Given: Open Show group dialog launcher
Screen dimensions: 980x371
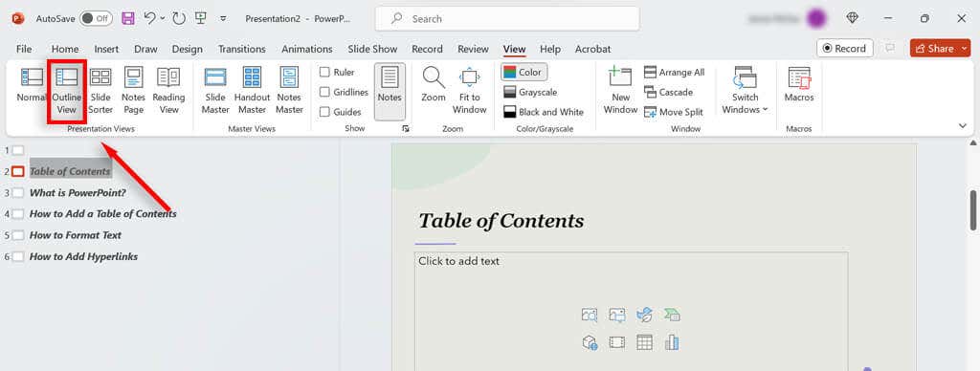Looking at the screenshot, I should [406, 128].
